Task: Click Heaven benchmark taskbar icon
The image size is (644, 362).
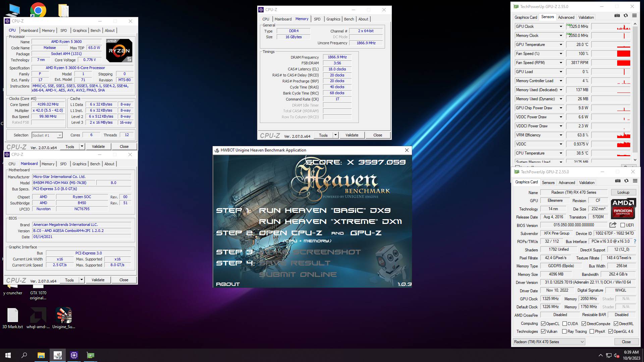Action: 58,355
